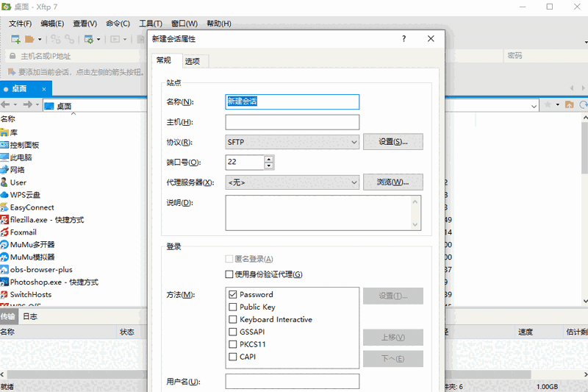Enable the PKCS11 method checkbox
This screenshot has width=588, height=392.
point(232,344)
